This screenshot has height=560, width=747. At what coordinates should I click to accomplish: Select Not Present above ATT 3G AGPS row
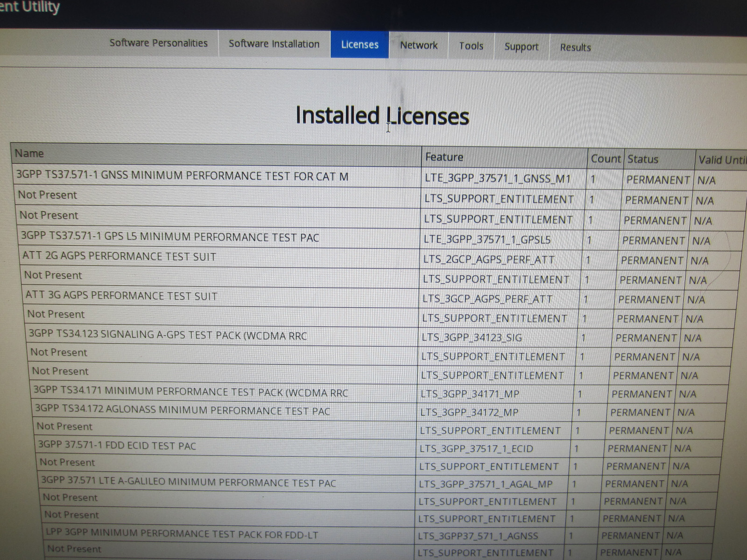(53, 275)
